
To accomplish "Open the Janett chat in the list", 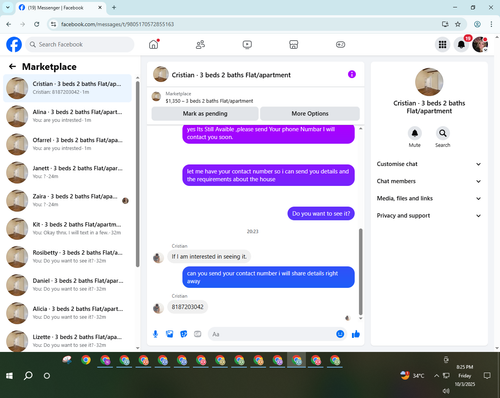I will [67, 172].
